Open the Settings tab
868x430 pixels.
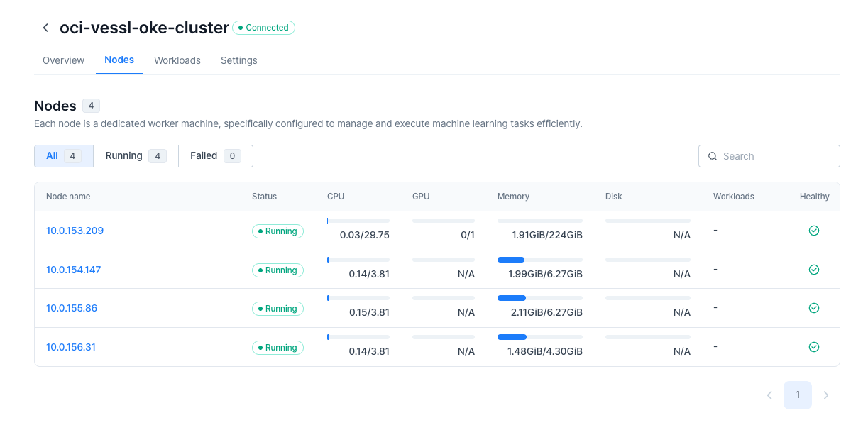[x=239, y=60]
